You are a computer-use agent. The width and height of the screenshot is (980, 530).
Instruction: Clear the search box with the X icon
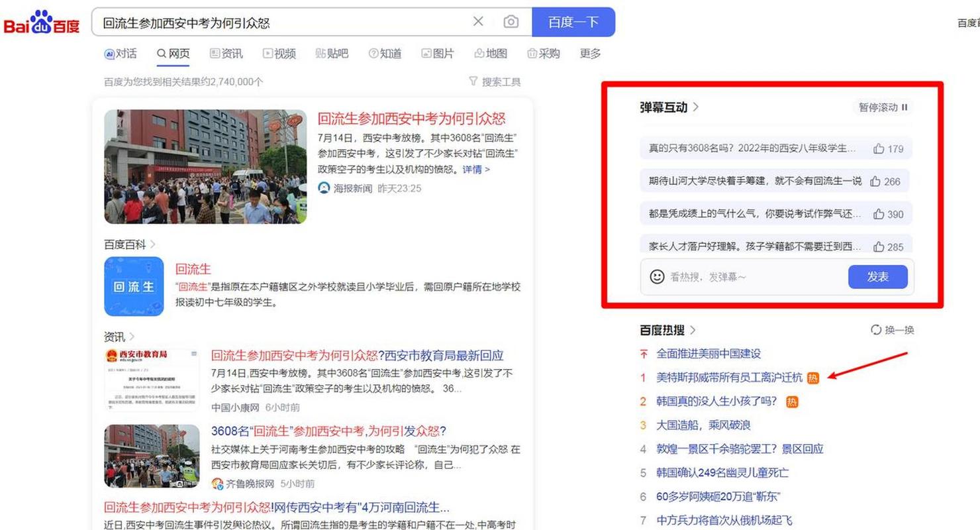478,21
